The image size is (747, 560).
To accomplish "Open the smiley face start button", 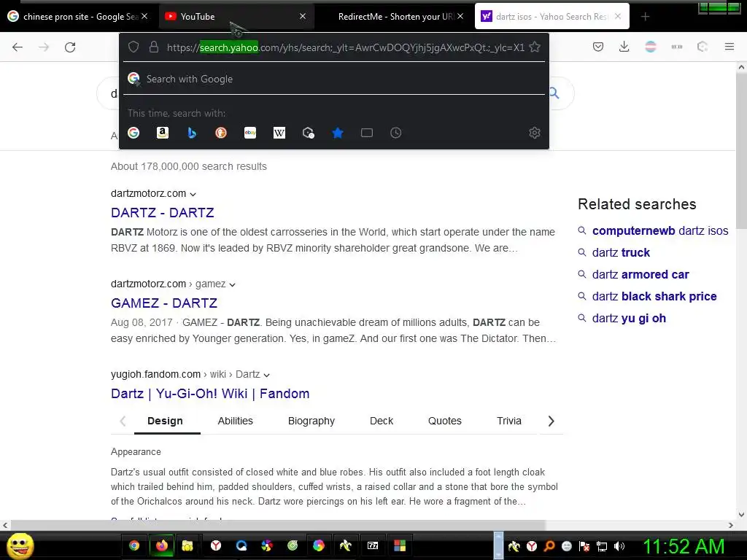I will pos(20,546).
